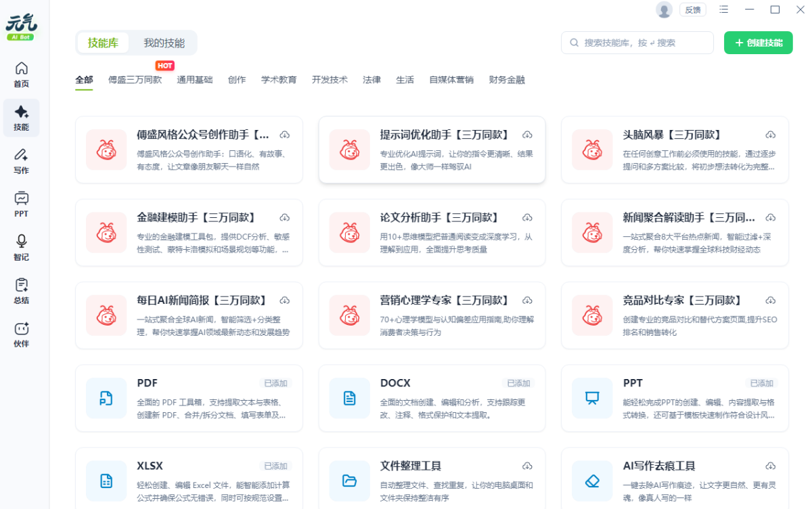Open the PPT sidebar icon
The height and width of the screenshot is (509, 812).
[22, 204]
